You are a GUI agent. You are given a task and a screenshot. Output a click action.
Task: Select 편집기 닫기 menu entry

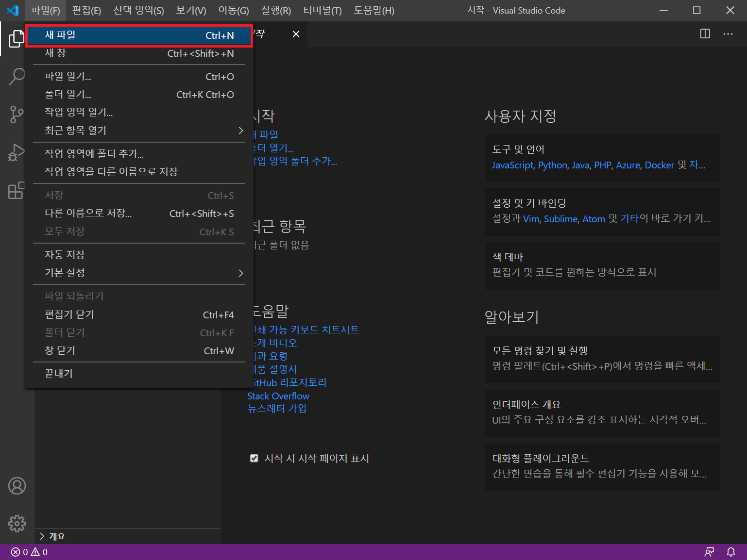[139, 314]
